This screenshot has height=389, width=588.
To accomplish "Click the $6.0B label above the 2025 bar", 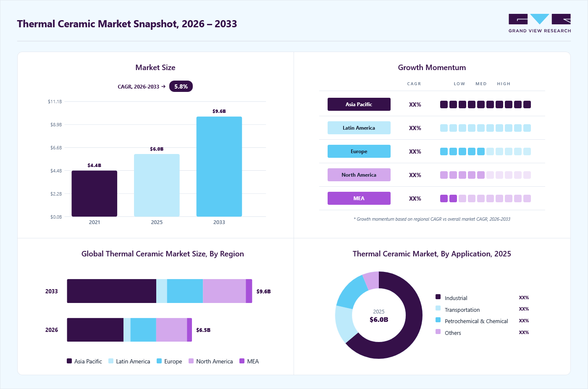I will click(157, 149).
